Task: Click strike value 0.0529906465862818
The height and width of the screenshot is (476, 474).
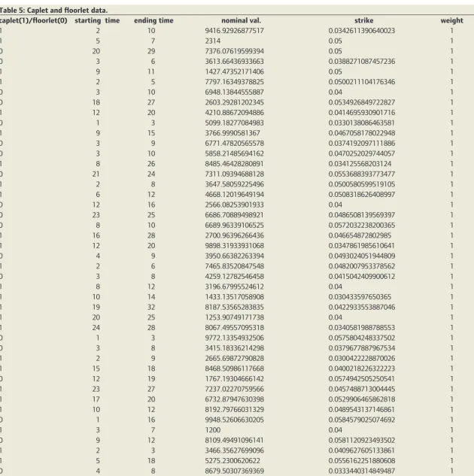Action: [362, 399]
